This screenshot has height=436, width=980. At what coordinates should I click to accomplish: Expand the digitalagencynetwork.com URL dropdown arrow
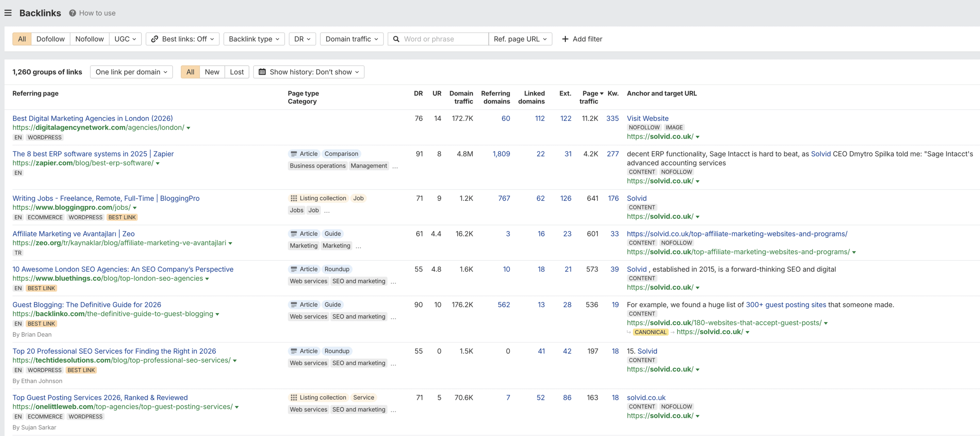pos(188,128)
